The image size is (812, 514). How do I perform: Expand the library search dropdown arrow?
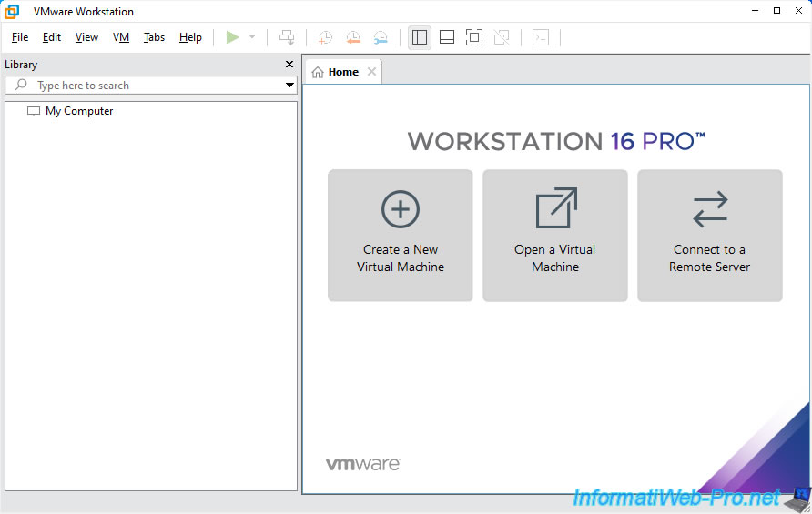pos(290,85)
